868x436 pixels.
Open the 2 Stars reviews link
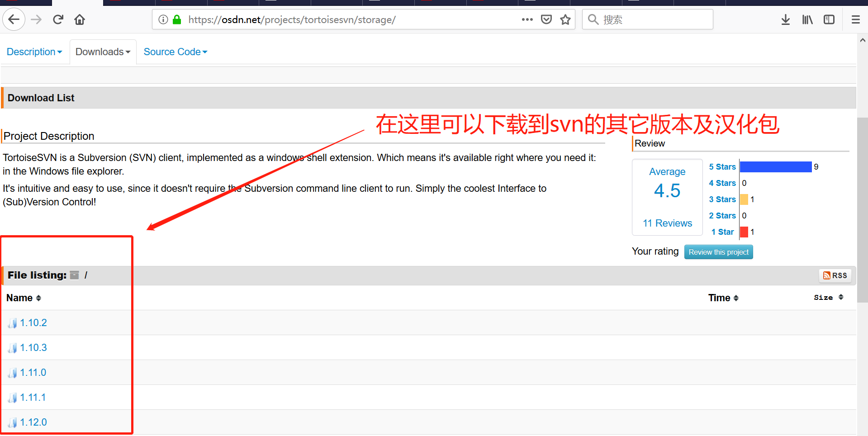point(722,216)
